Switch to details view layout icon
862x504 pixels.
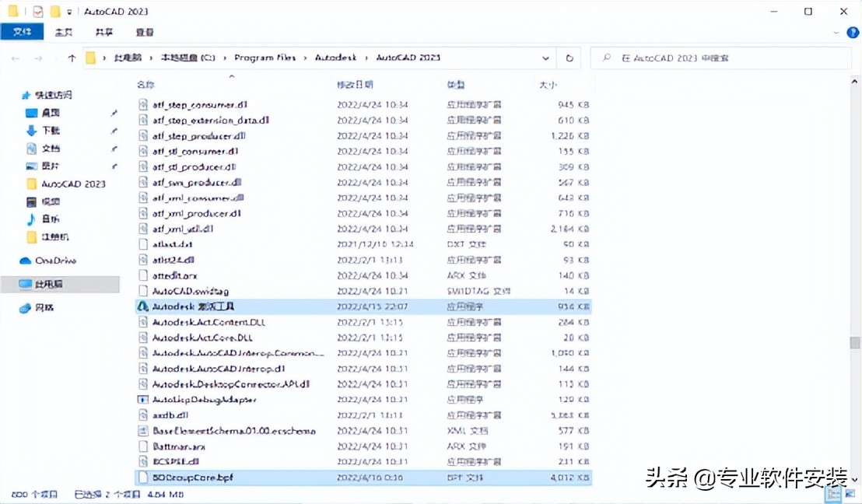[835, 495]
